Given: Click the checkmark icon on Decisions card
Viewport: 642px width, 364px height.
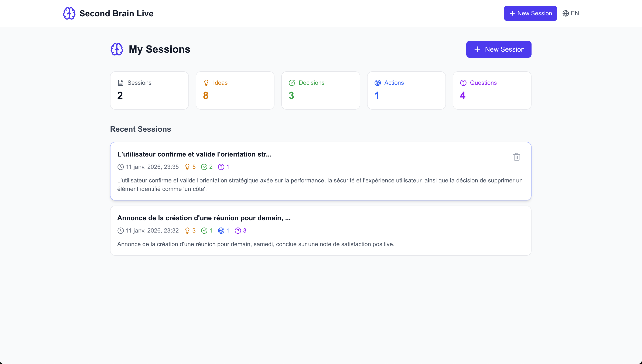Looking at the screenshot, I should 292,83.
